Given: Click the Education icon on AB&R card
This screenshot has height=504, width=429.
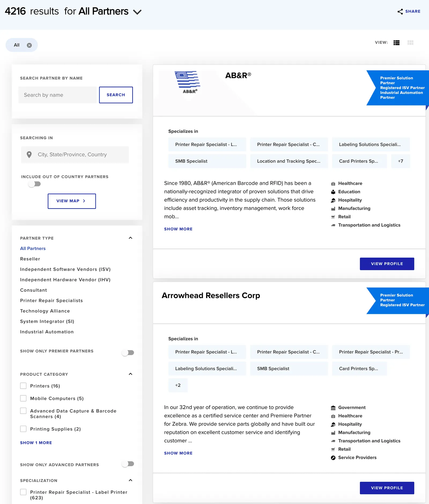Looking at the screenshot, I should (x=333, y=192).
